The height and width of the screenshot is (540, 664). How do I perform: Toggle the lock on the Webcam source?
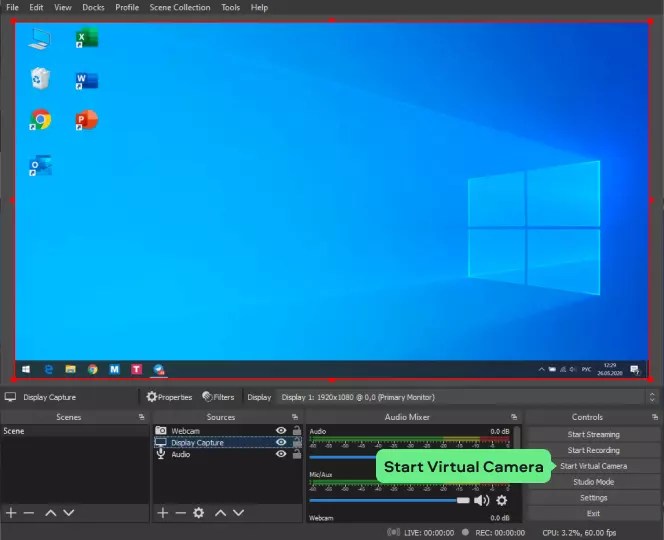coord(297,430)
